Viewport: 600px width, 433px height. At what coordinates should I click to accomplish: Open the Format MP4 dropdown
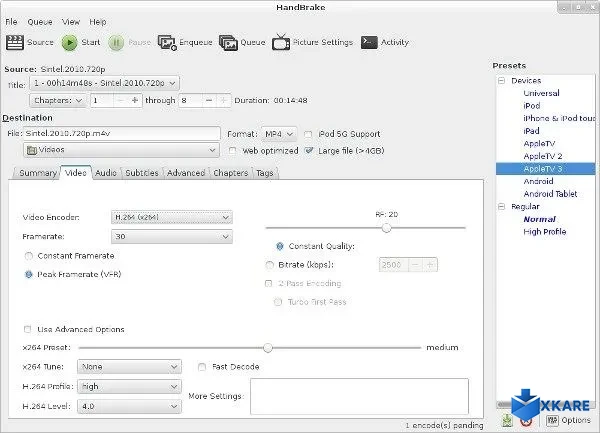[x=279, y=134]
